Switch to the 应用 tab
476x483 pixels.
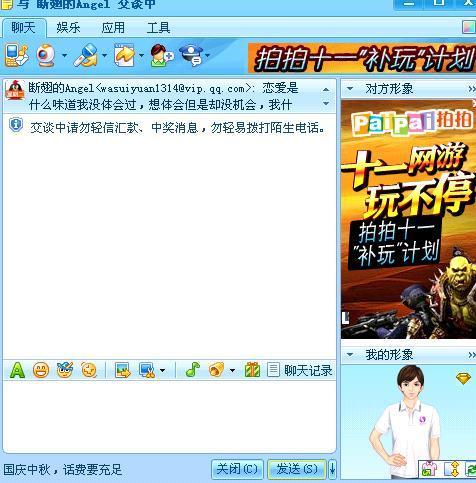pos(113,28)
